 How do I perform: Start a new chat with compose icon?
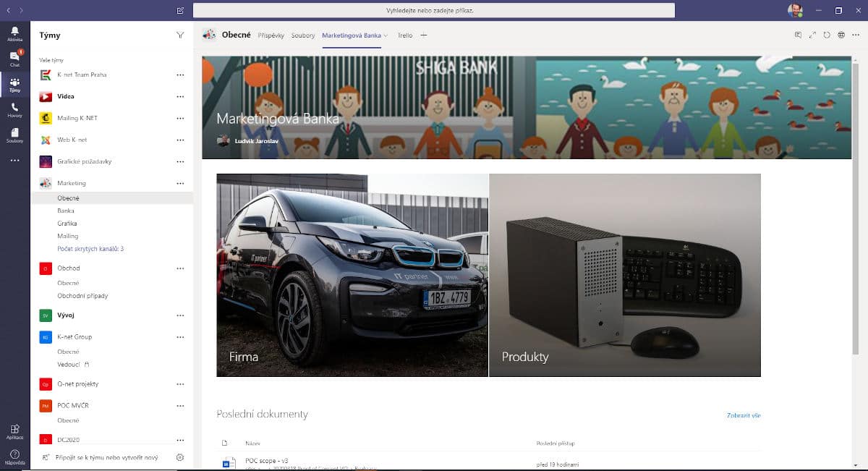pyautogui.click(x=179, y=11)
